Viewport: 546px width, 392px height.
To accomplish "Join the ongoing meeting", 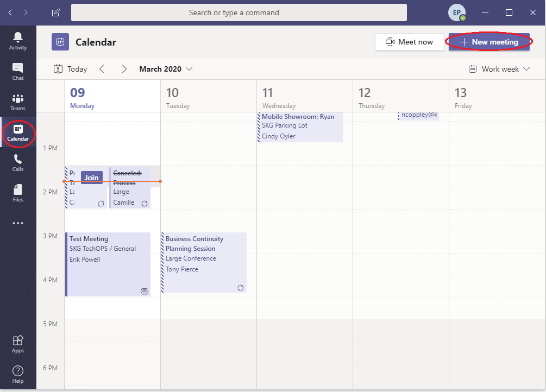I will tap(91, 178).
